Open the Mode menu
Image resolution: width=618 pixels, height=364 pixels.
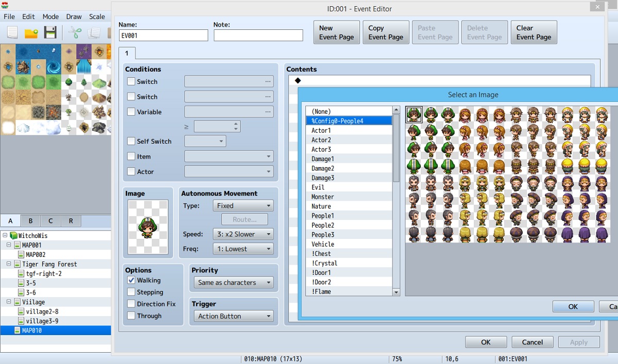(x=50, y=16)
